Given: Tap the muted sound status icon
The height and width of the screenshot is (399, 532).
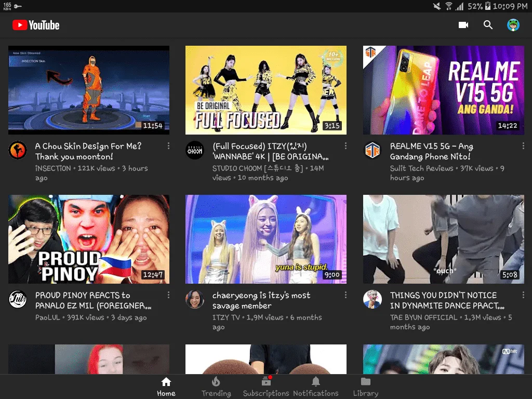Looking at the screenshot, I should (437, 6).
